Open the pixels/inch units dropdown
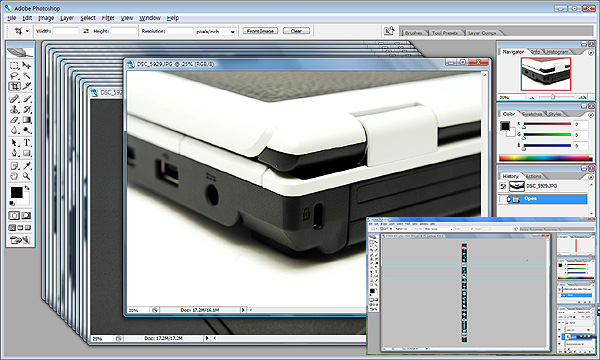The width and height of the screenshot is (600, 360). [x=215, y=31]
